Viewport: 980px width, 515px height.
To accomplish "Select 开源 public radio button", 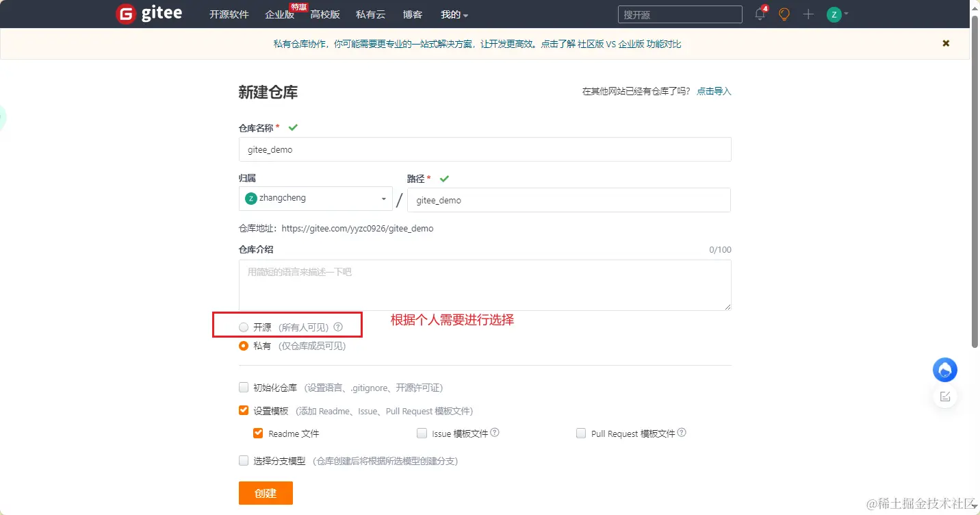I will 244,327.
